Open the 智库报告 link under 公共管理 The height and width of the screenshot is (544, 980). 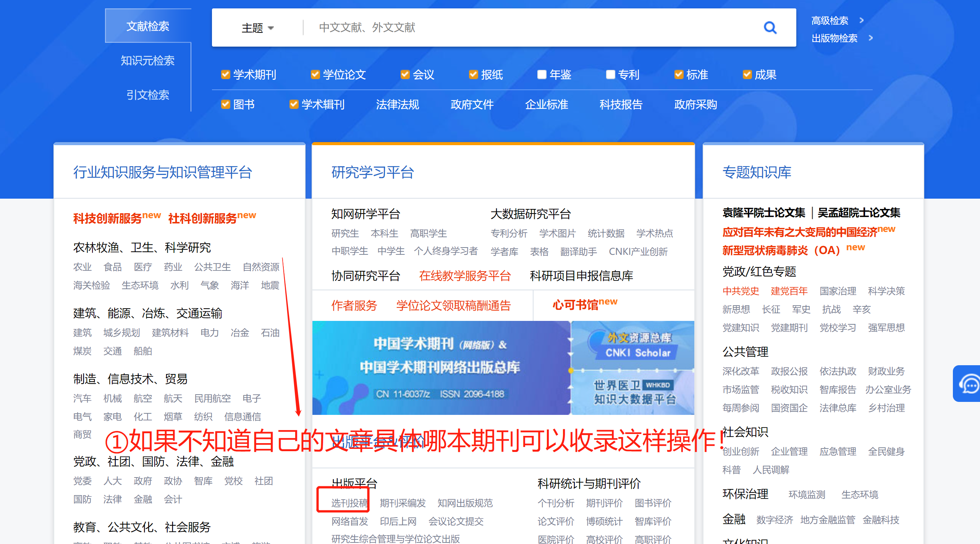tap(838, 389)
